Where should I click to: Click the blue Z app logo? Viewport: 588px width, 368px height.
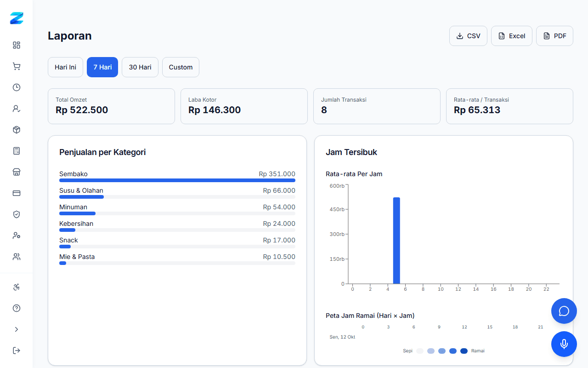(17, 18)
